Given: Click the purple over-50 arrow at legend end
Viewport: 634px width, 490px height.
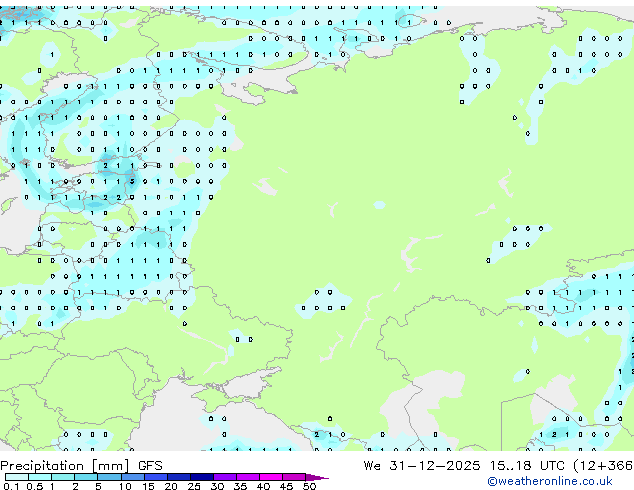Looking at the screenshot, I should pyautogui.click(x=317, y=477).
